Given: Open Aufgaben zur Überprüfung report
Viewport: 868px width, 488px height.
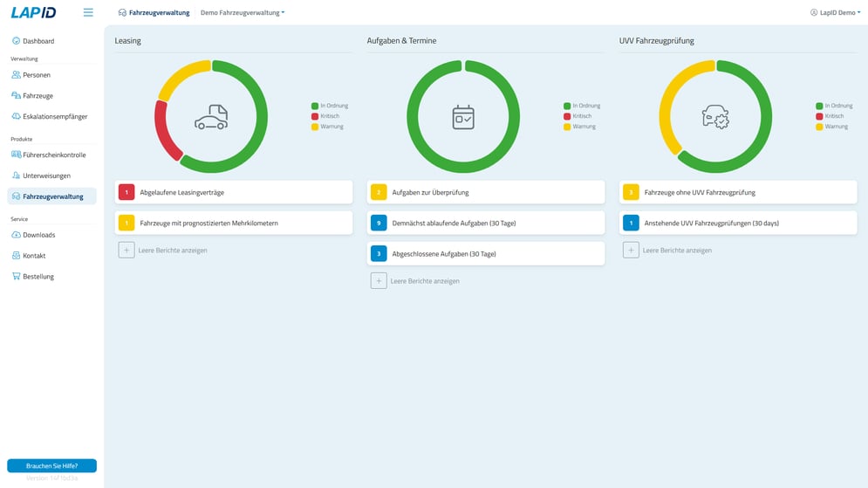Looking at the screenshot, I should [x=486, y=192].
